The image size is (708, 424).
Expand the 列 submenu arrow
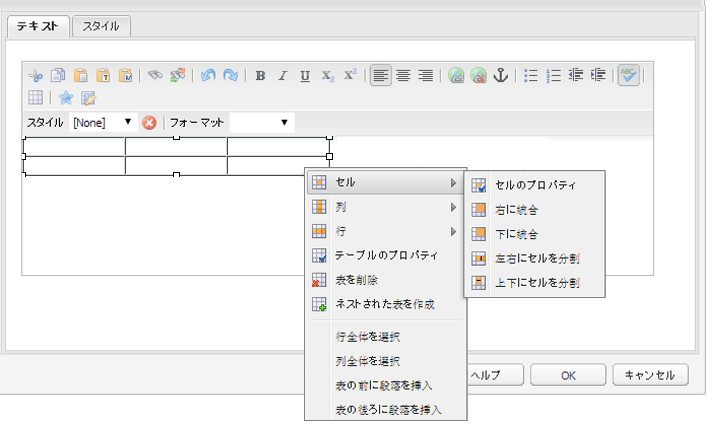click(x=453, y=207)
